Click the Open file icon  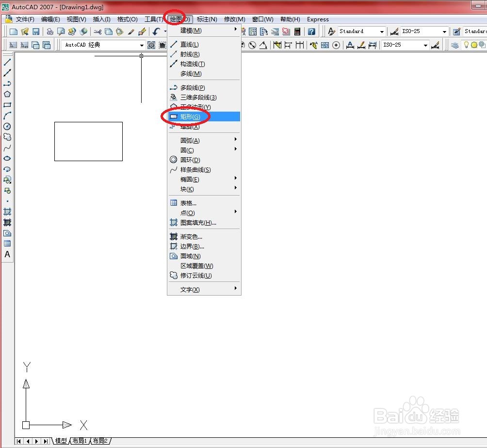click(25, 32)
